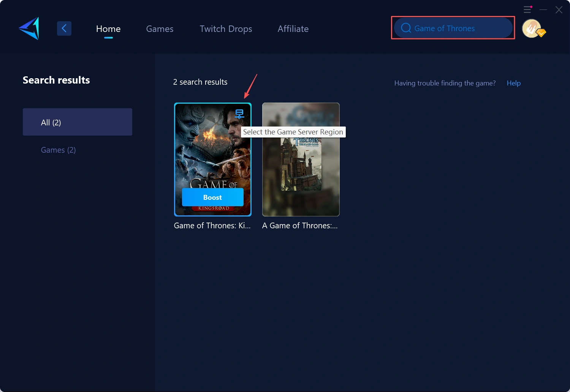Screen dimensions: 570x392
Task: Click the '2 search results' count text
Action: (200, 82)
